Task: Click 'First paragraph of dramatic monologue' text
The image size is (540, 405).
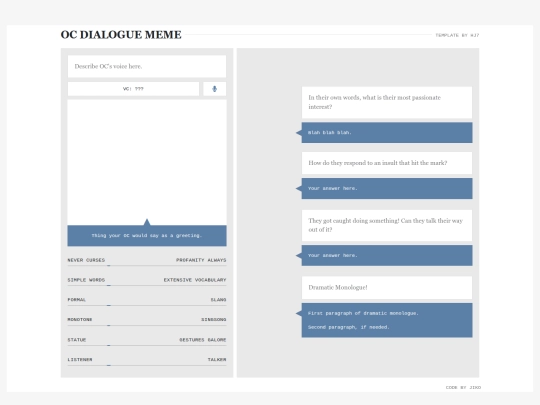Action: pyautogui.click(x=363, y=313)
